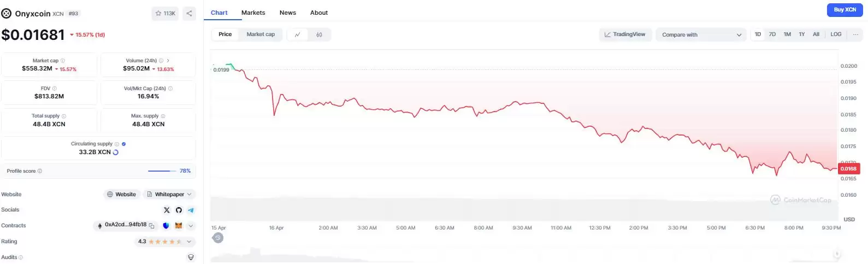Open the GitHub social link
Image resolution: width=868 pixels, height=264 pixels.
click(179, 210)
